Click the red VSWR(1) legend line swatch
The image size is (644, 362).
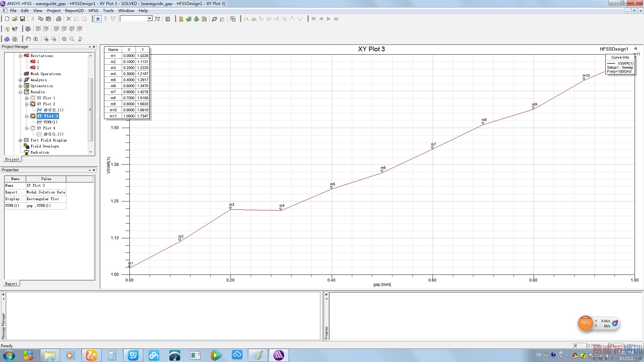(x=611, y=63)
